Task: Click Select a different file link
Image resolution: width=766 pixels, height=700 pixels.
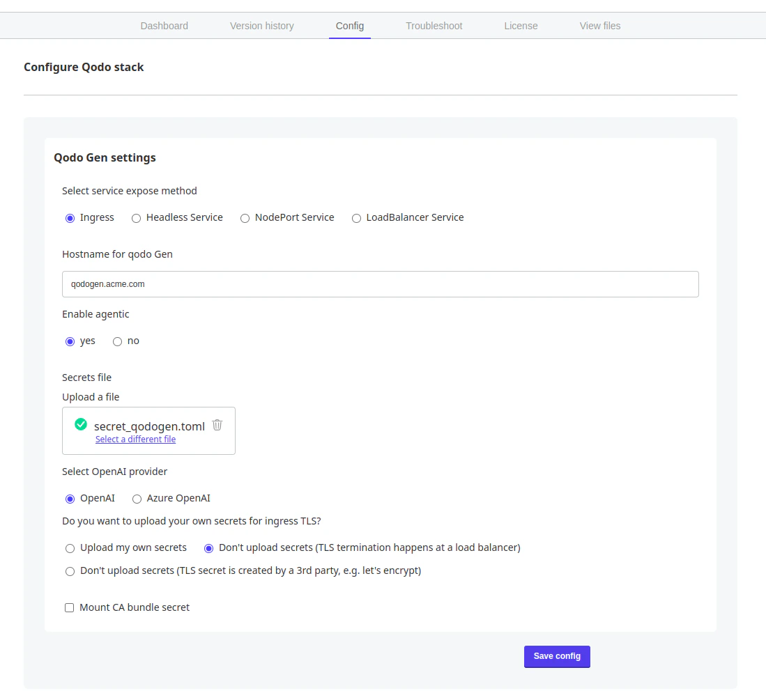Action: 135,439
